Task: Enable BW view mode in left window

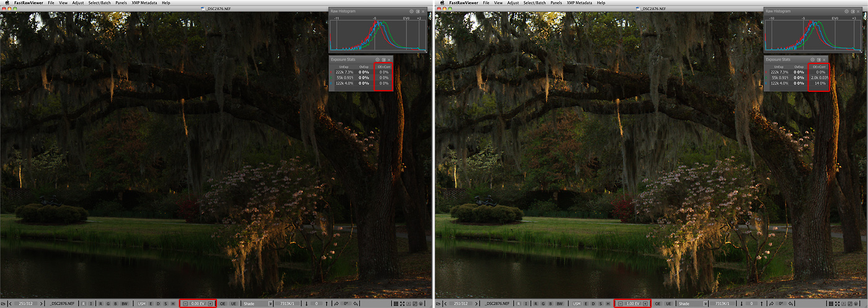Action: (x=125, y=304)
